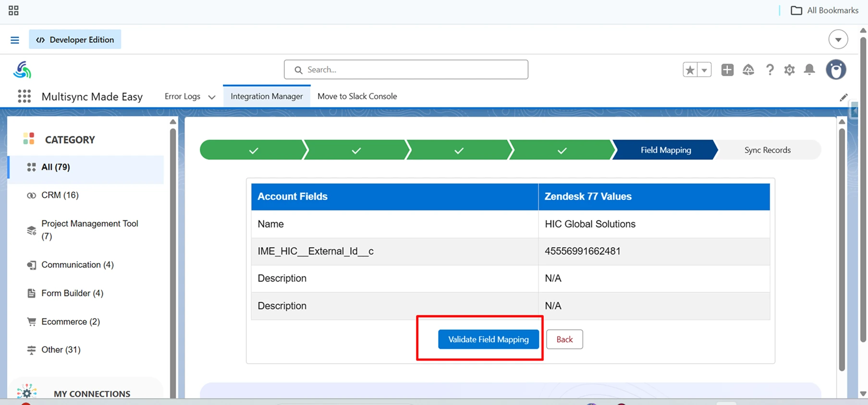
Task: Open the favorites list dropdown arrow
Action: coord(704,70)
